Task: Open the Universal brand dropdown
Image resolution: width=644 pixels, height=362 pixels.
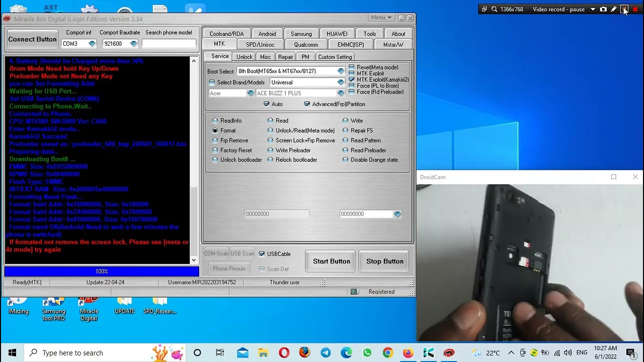Action: [x=341, y=82]
